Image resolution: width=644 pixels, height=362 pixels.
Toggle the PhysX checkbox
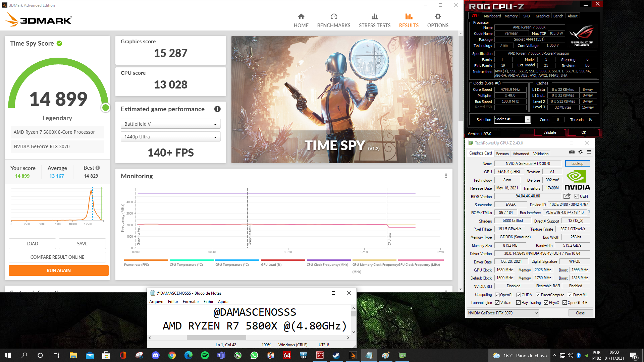click(x=546, y=303)
